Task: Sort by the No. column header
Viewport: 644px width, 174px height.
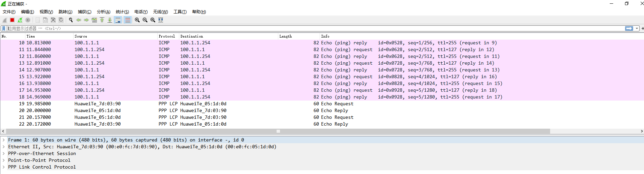Action: tap(13, 36)
